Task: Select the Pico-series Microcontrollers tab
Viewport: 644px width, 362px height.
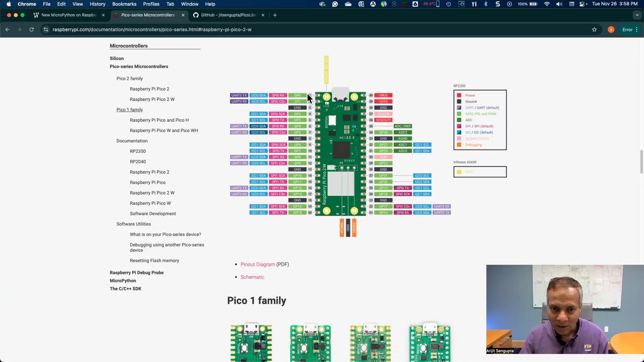Action: 148,15
